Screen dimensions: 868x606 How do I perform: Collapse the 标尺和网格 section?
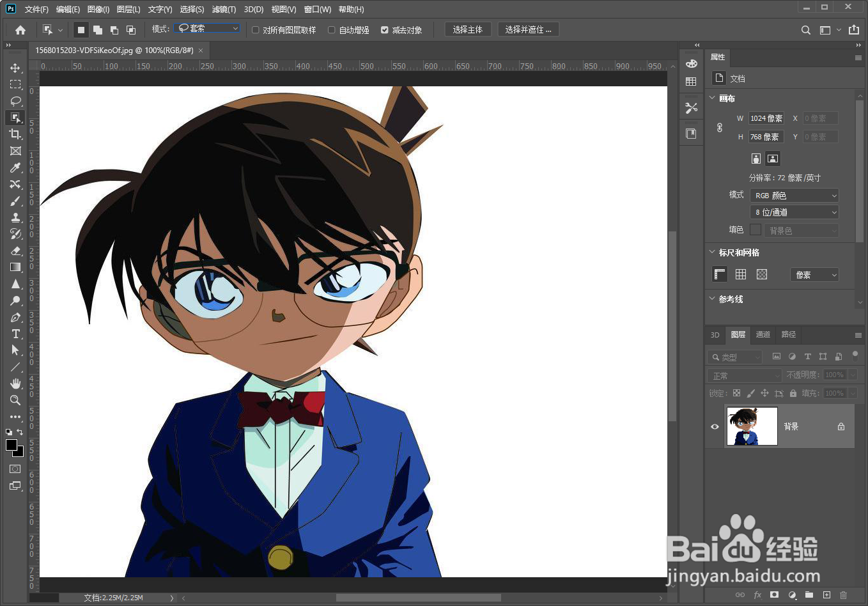pos(713,252)
